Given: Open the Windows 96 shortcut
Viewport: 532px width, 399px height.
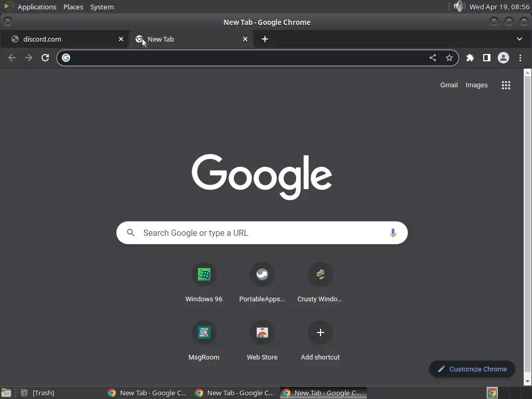Looking at the screenshot, I should pos(204,282).
